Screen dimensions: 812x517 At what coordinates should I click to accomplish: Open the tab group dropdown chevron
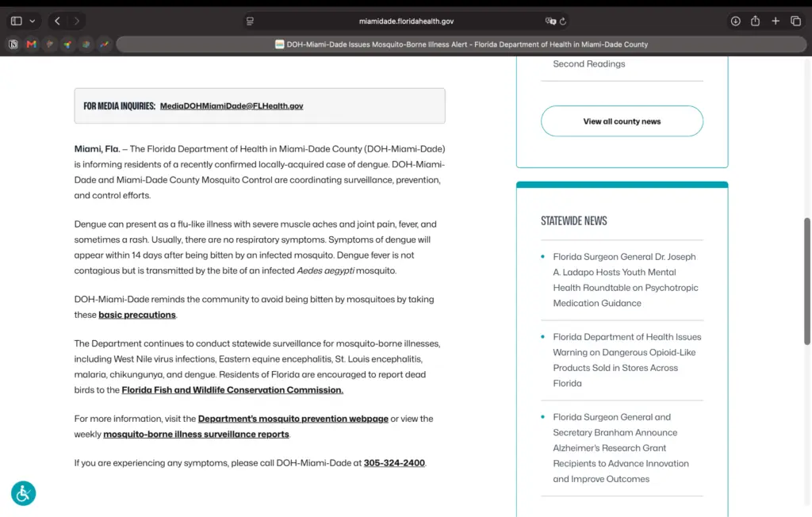click(32, 21)
